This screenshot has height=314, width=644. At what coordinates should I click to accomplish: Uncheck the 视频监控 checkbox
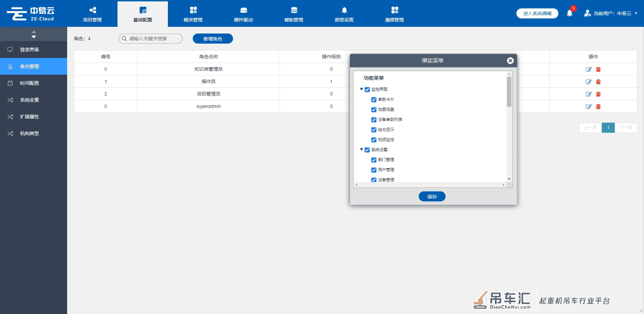pos(374,140)
